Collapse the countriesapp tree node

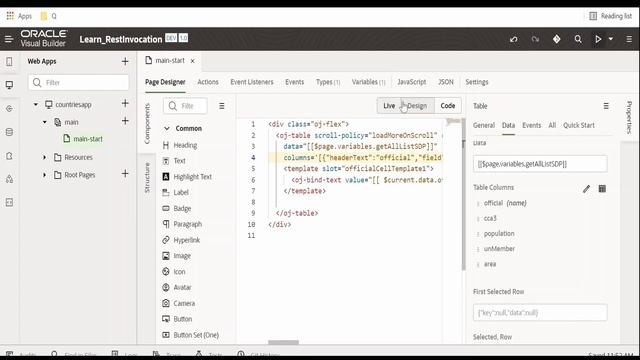(x=36, y=104)
